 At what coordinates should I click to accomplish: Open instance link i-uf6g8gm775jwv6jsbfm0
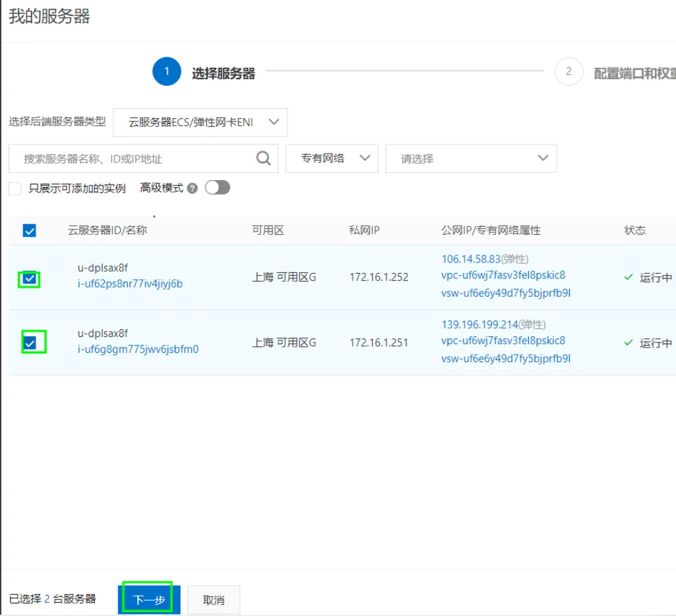point(138,349)
